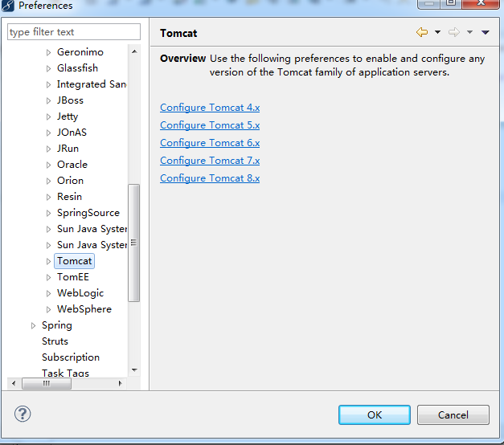Expand the Glassfish tree node

[48, 68]
